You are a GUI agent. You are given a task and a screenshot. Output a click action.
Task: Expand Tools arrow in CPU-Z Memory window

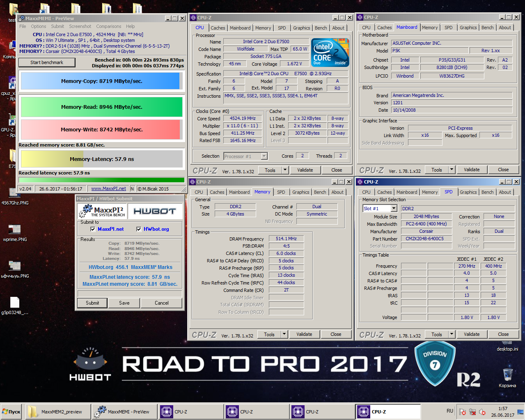[x=284, y=334]
